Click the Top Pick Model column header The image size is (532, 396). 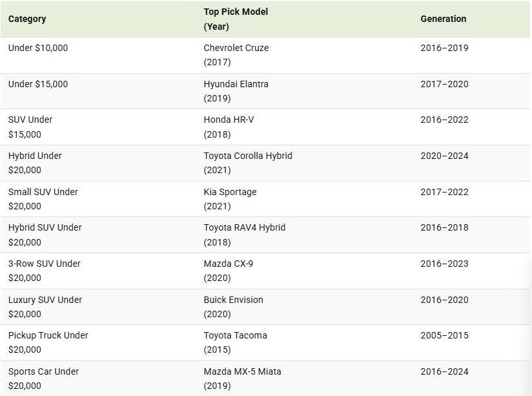(x=236, y=19)
